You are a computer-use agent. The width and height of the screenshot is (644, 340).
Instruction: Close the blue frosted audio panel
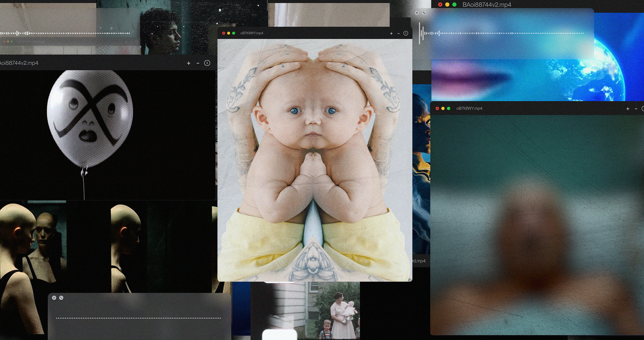pyautogui.click(x=417, y=13)
